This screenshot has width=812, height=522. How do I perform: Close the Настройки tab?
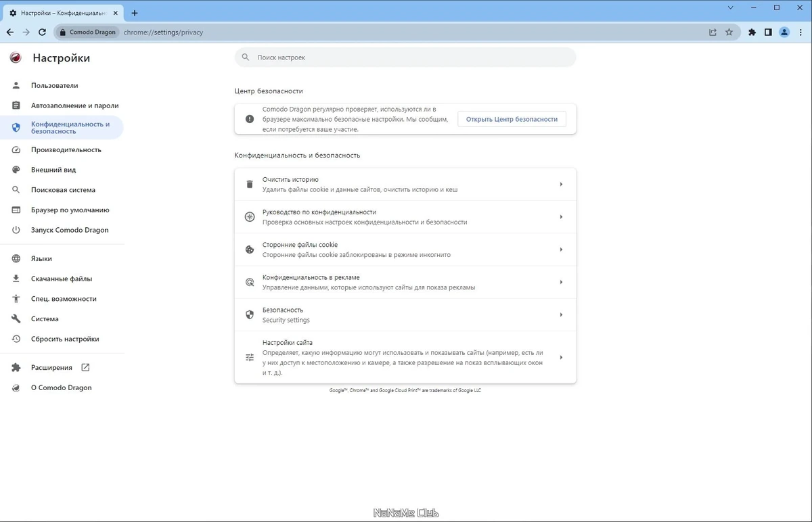click(x=117, y=13)
